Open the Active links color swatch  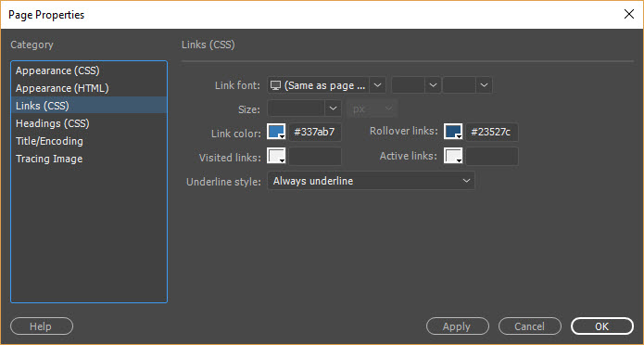pyautogui.click(x=453, y=156)
